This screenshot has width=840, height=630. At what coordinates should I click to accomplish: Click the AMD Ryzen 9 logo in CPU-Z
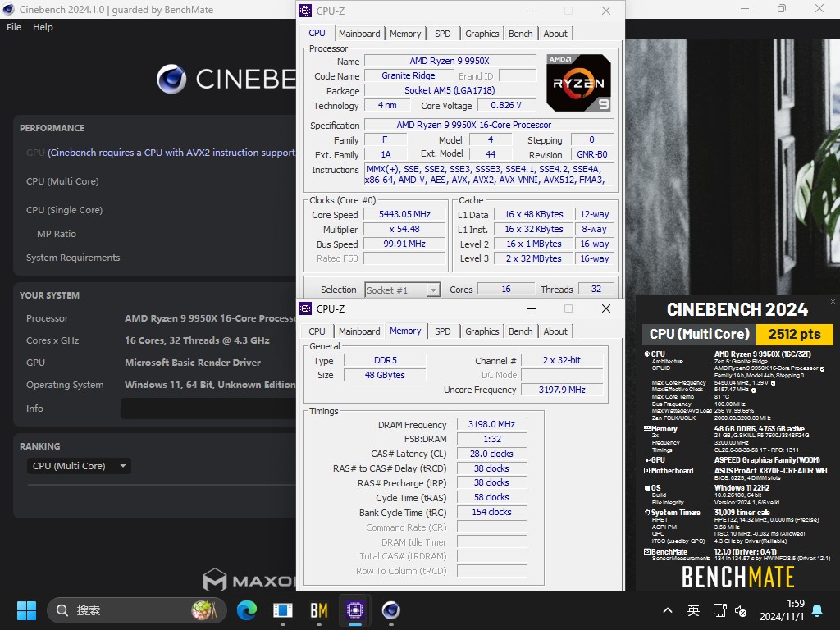pyautogui.click(x=578, y=83)
